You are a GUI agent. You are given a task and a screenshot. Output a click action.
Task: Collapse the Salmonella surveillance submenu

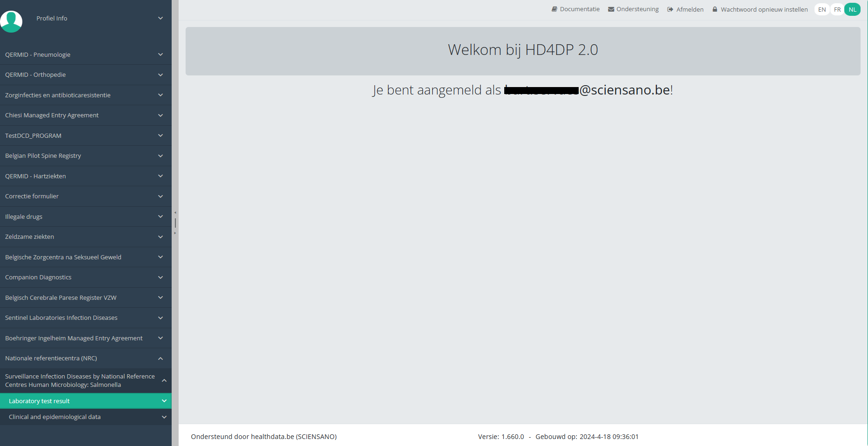tap(86, 380)
